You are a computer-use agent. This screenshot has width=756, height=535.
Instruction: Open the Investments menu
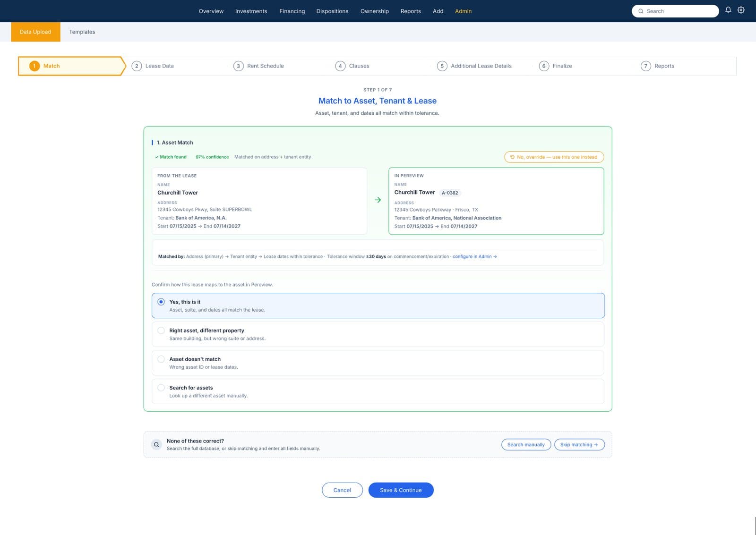(251, 11)
